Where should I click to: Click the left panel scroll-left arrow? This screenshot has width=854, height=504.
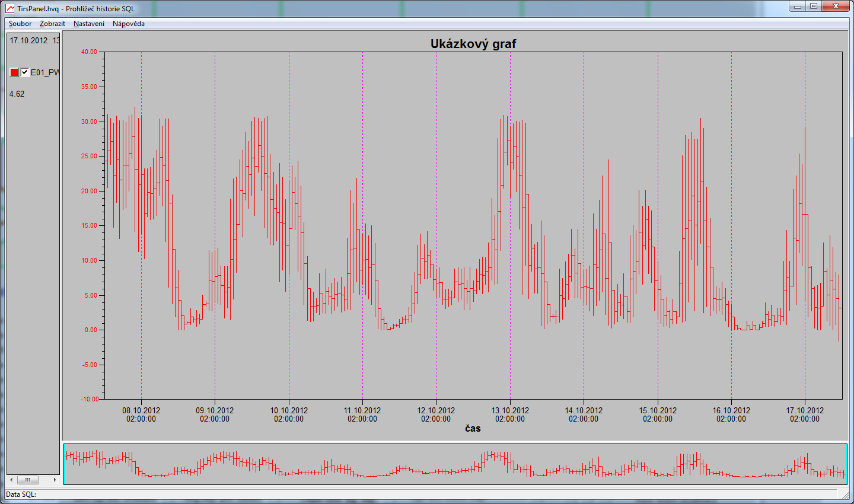tap(11, 480)
